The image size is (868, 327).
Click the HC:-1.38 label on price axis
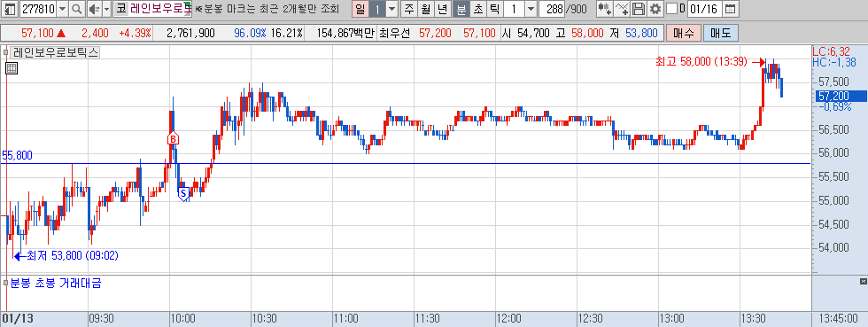point(833,63)
